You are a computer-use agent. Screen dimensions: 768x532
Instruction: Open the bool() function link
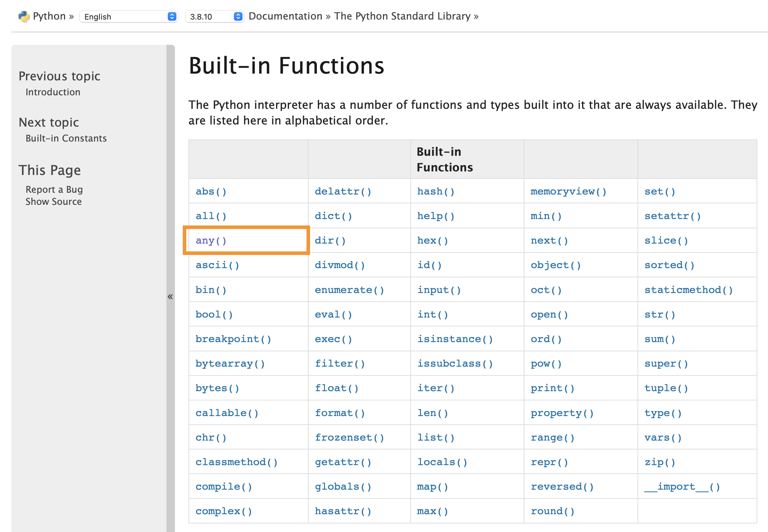(x=214, y=314)
